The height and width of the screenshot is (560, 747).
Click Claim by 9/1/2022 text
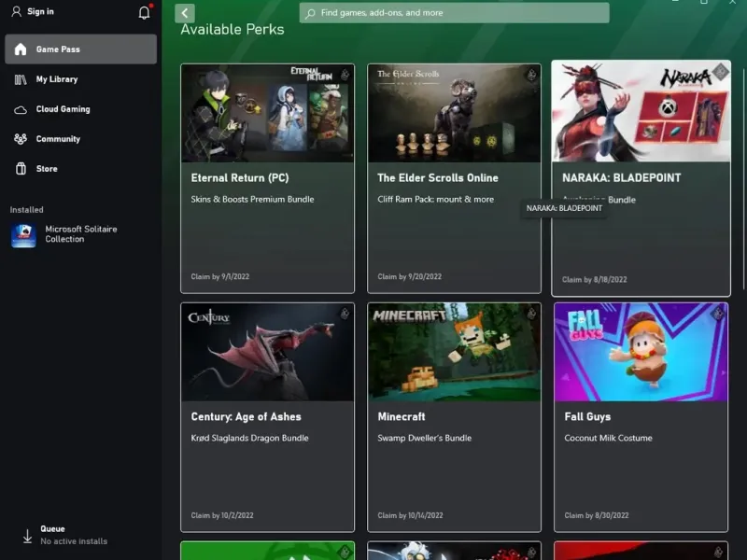220,276
